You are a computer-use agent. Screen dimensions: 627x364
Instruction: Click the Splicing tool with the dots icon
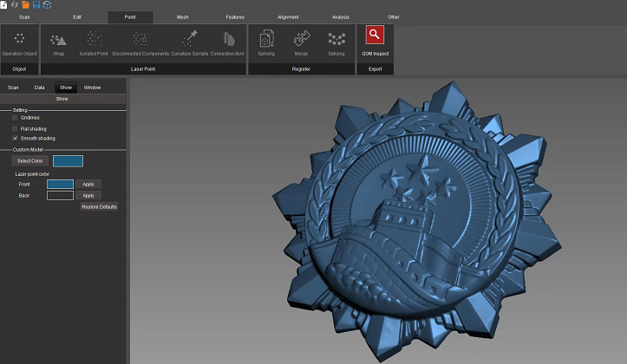(x=336, y=44)
